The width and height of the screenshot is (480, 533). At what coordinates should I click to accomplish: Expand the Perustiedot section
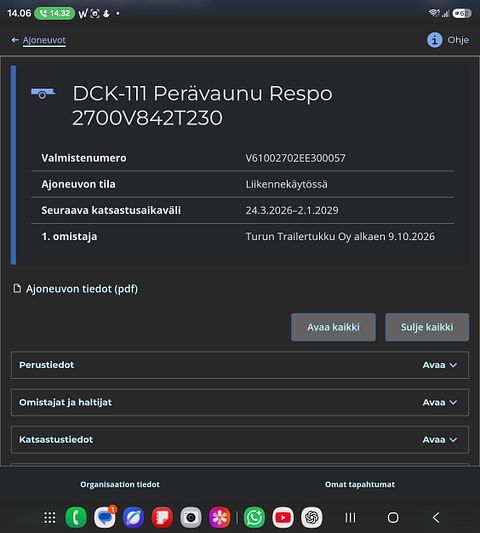pos(240,365)
